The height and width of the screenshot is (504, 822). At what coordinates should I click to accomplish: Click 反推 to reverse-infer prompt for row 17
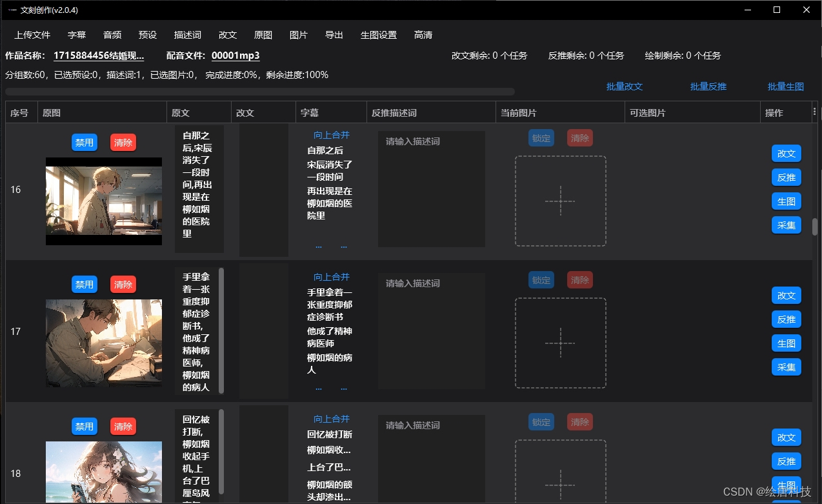coord(786,319)
